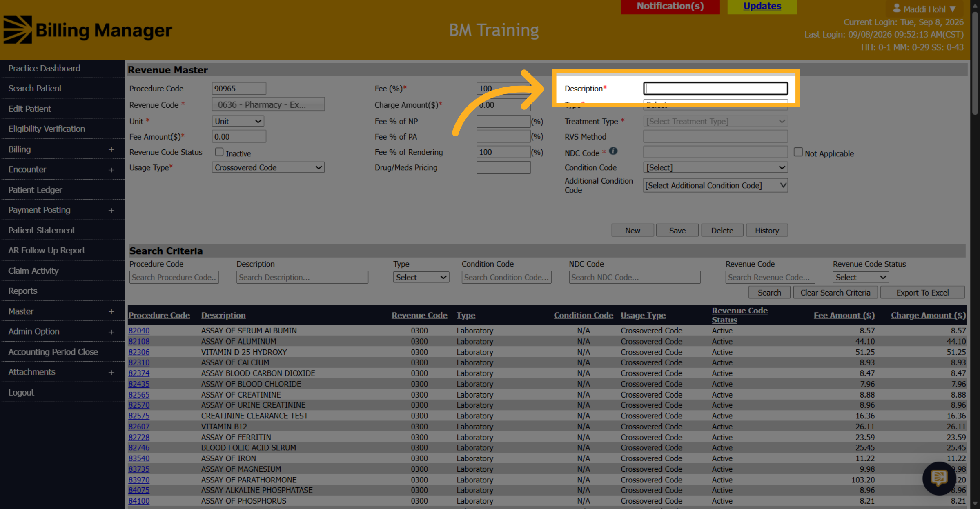This screenshot has height=509, width=980.
Task: Open the Condition Code select dropdown
Action: coord(715,168)
